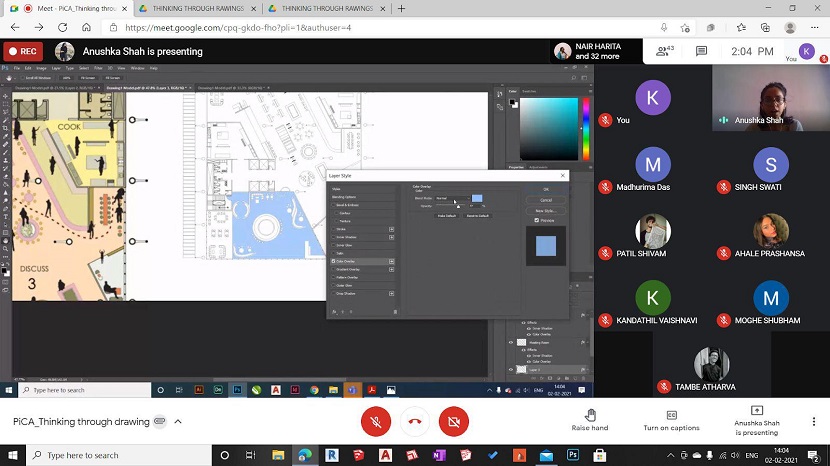Raise hand in the meeting
830x466 pixels.
click(x=590, y=420)
